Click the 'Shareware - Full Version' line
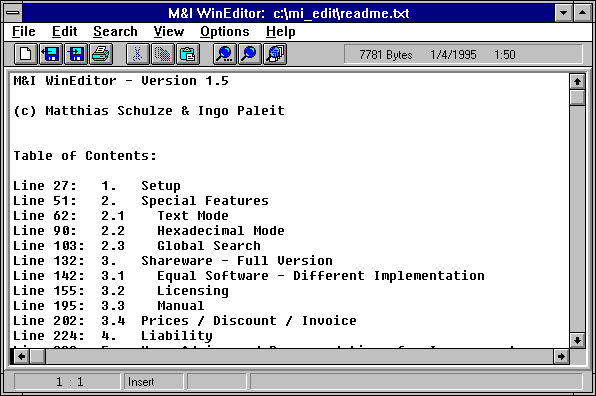The height and width of the screenshot is (396, 596). click(237, 260)
